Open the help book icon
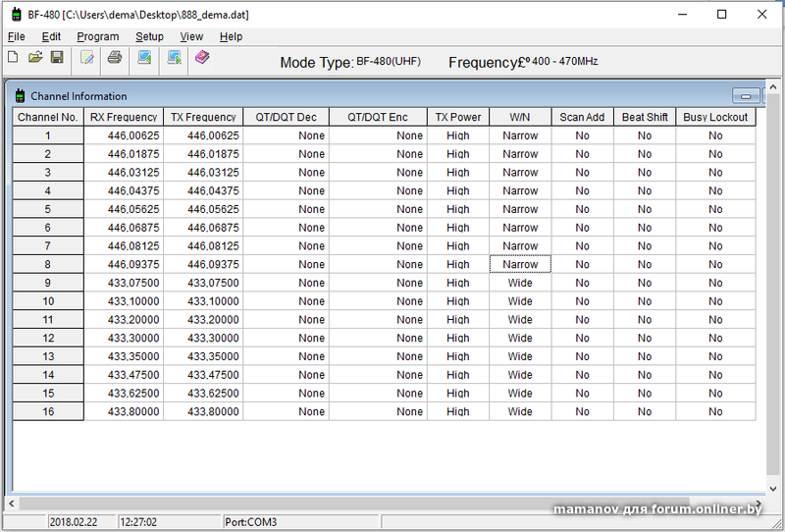 coord(202,58)
